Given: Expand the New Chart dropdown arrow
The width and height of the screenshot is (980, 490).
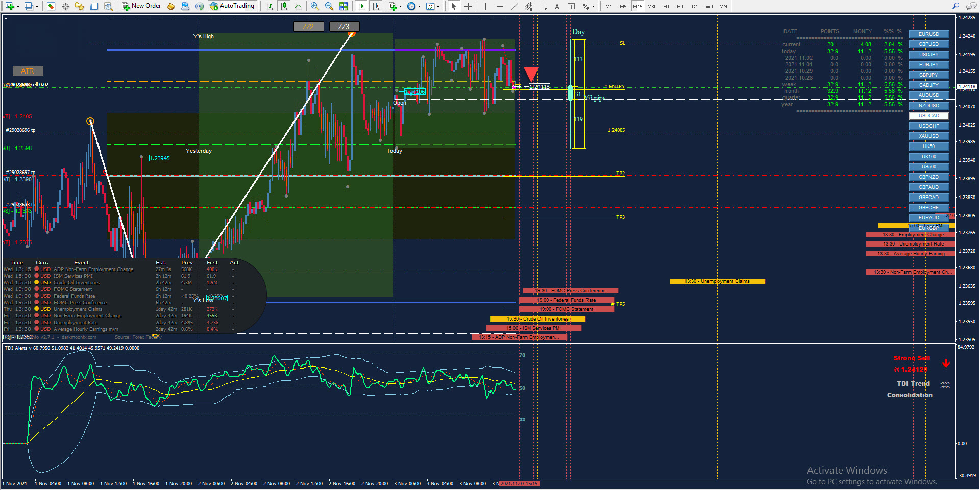Looking at the screenshot, I should [18, 6].
